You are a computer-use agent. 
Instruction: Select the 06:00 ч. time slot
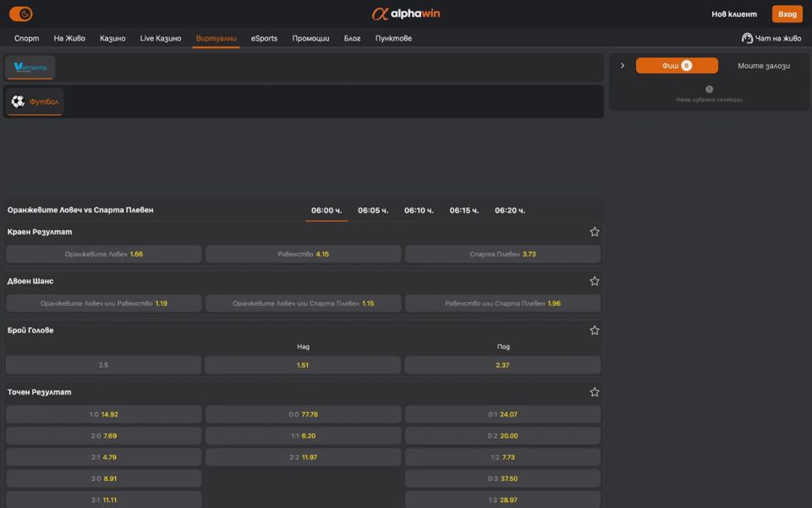click(326, 211)
